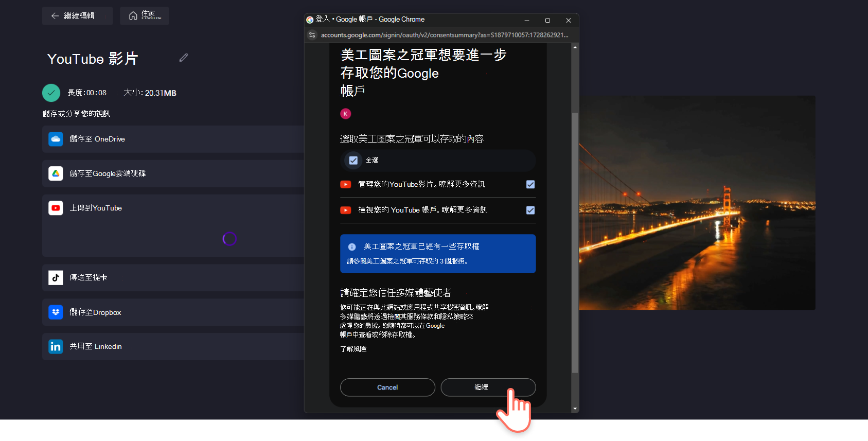Screen dimensions: 868x441
Task: Select 儲存至 OneDrive option
Action: coord(173,139)
